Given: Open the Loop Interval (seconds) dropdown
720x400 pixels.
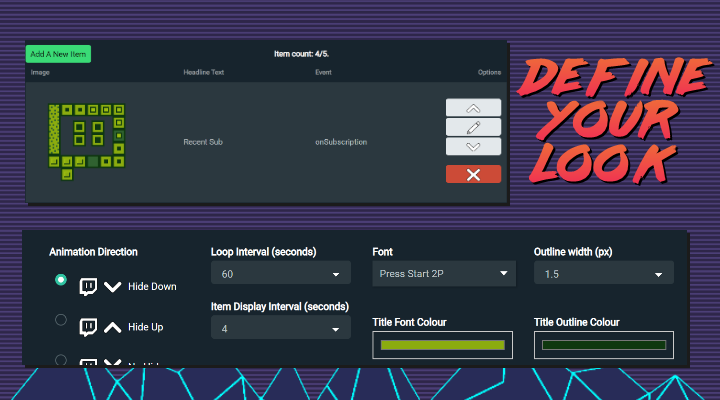Looking at the screenshot, I should point(280,274).
